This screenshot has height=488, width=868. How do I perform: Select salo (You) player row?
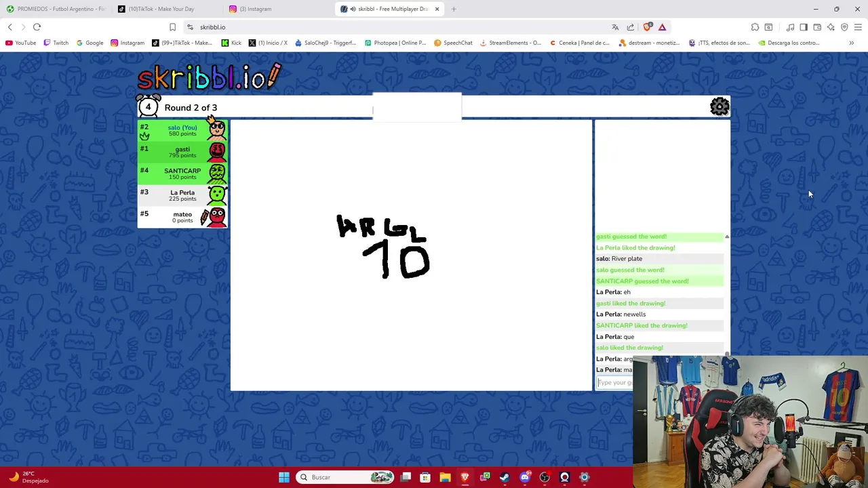coord(182,130)
